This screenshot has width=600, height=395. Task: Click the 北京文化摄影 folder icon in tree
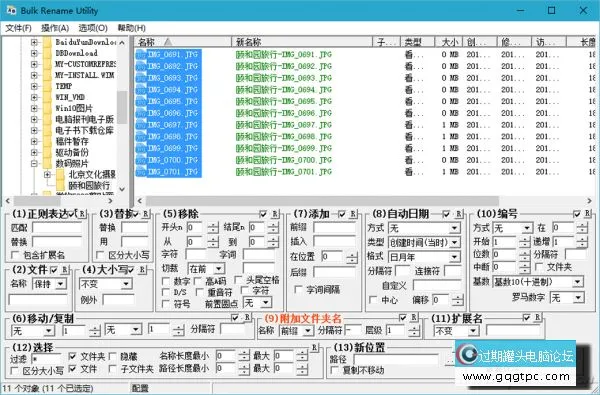(x=60, y=175)
